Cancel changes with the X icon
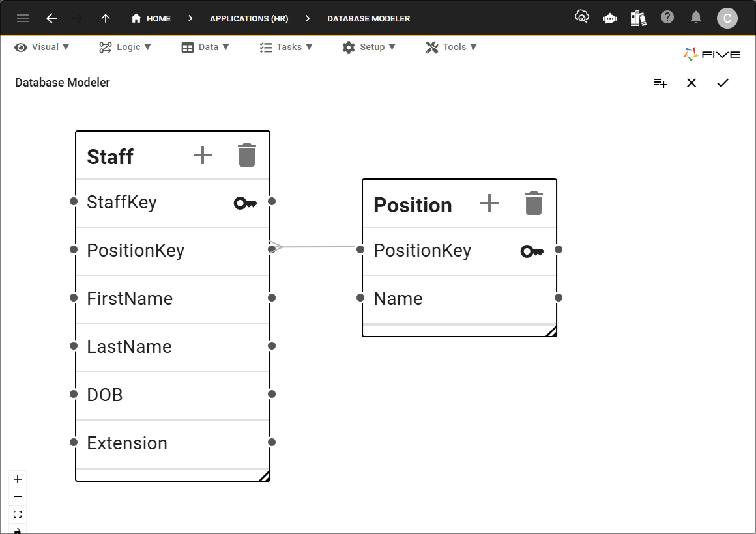Image resolution: width=756 pixels, height=534 pixels. coord(691,83)
